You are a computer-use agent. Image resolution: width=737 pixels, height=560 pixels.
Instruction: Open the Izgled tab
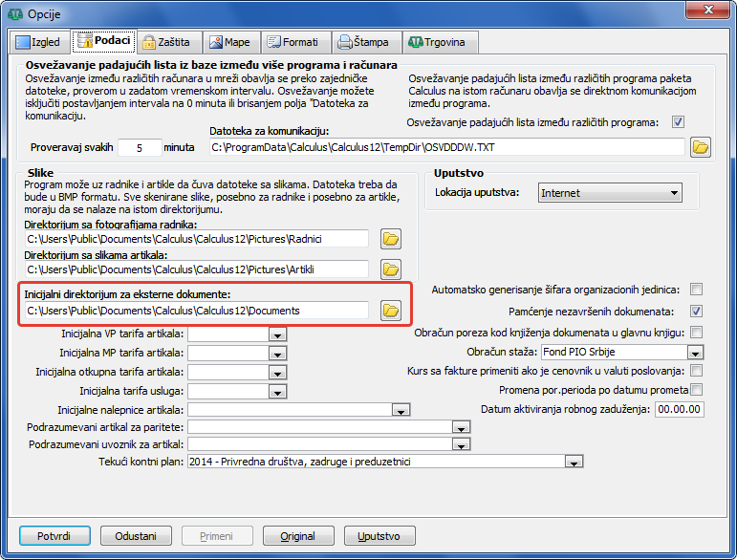39,42
